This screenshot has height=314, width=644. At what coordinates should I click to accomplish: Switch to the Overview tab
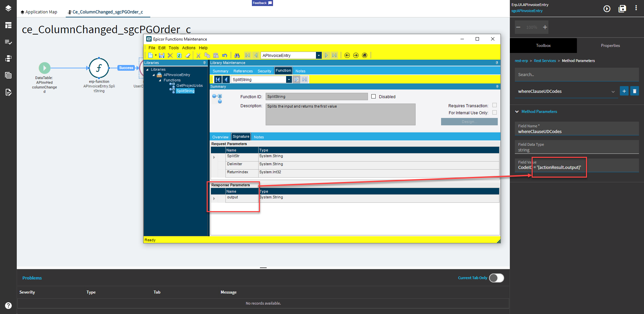(x=220, y=137)
